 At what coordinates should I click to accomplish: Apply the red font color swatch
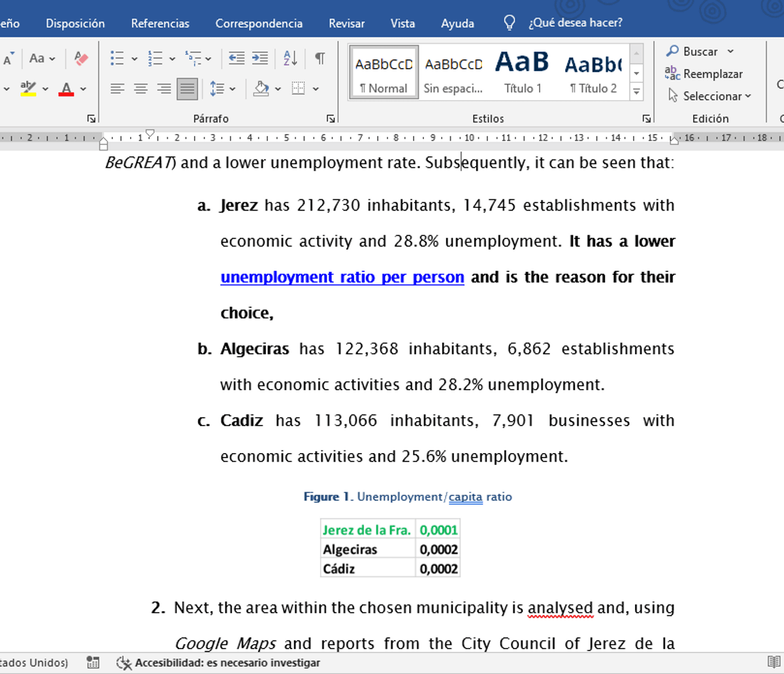pyautogui.click(x=66, y=88)
